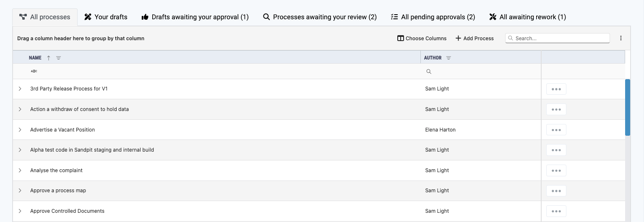Select '3rd Party Release Process for V1' text
The height and width of the screenshot is (222, 644).
coord(69,89)
